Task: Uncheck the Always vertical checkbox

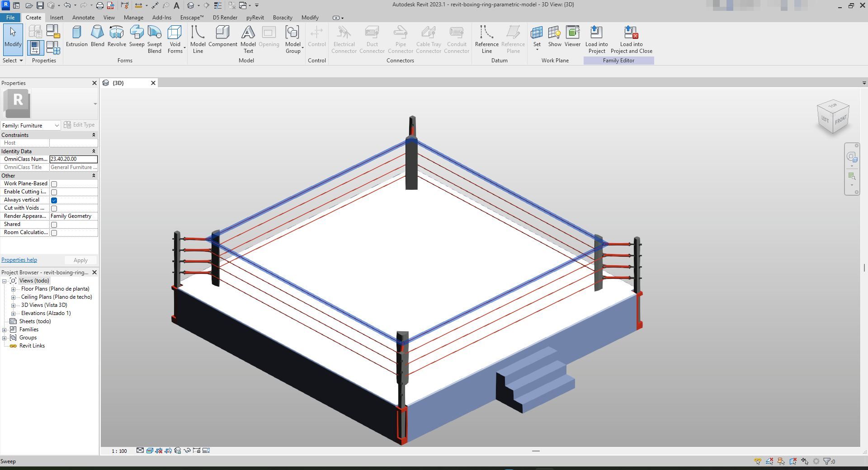Action: pyautogui.click(x=54, y=200)
